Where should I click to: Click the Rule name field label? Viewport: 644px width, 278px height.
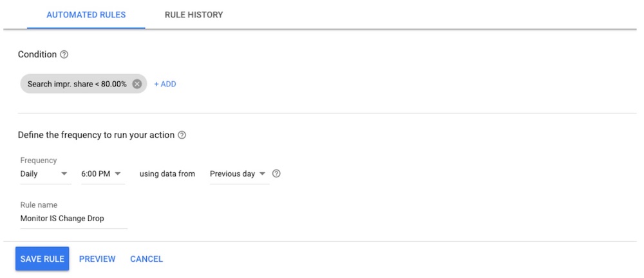pyautogui.click(x=39, y=205)
